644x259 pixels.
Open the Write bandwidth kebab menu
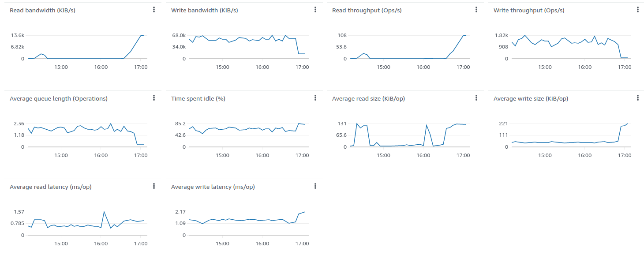click(x=315, y=10)
